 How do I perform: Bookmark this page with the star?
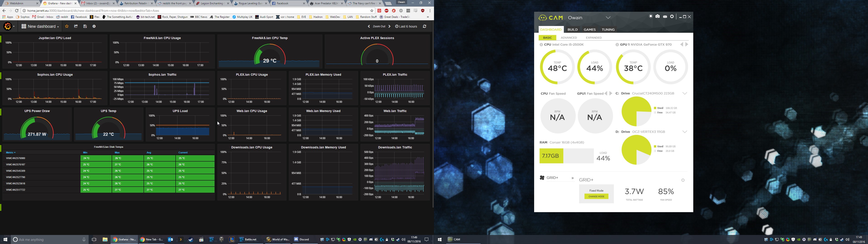pyautogui.click(x=372, y=11)
